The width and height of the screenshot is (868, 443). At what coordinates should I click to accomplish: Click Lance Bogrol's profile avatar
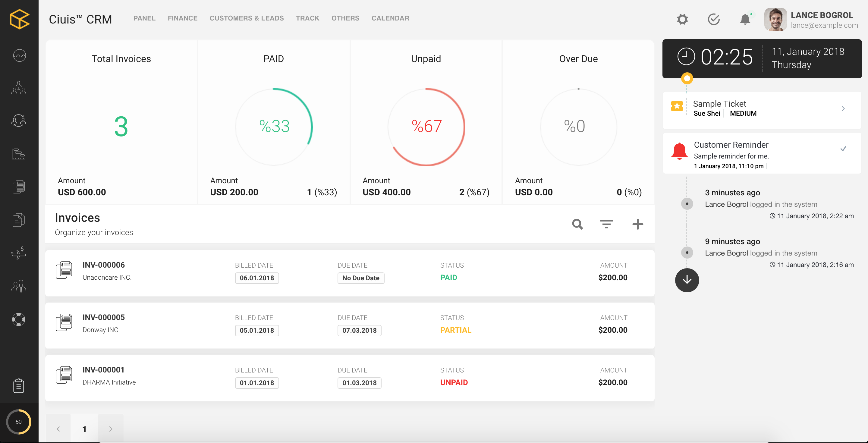pos(775,19)
